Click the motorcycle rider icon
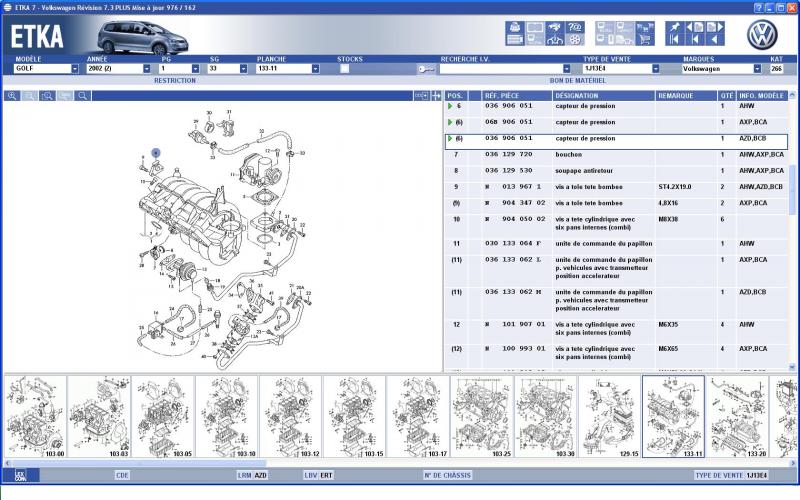 click(555, 39)
